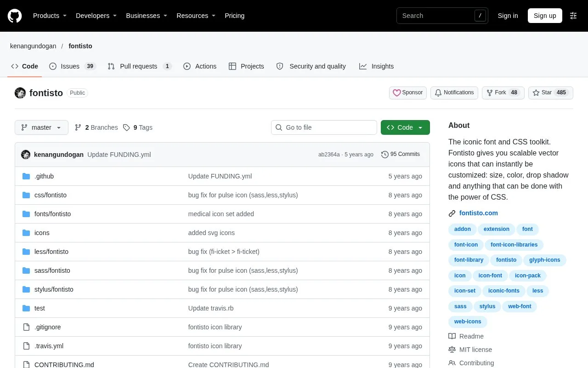Expand the green Code dropdown button
The image size is (588, 368).
(x=405, y=127)
